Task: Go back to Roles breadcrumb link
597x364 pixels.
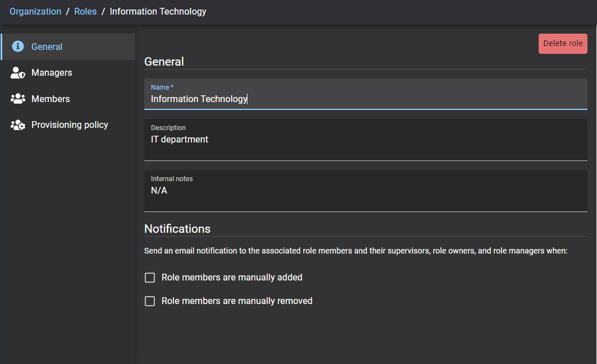Action: point(85,11)
